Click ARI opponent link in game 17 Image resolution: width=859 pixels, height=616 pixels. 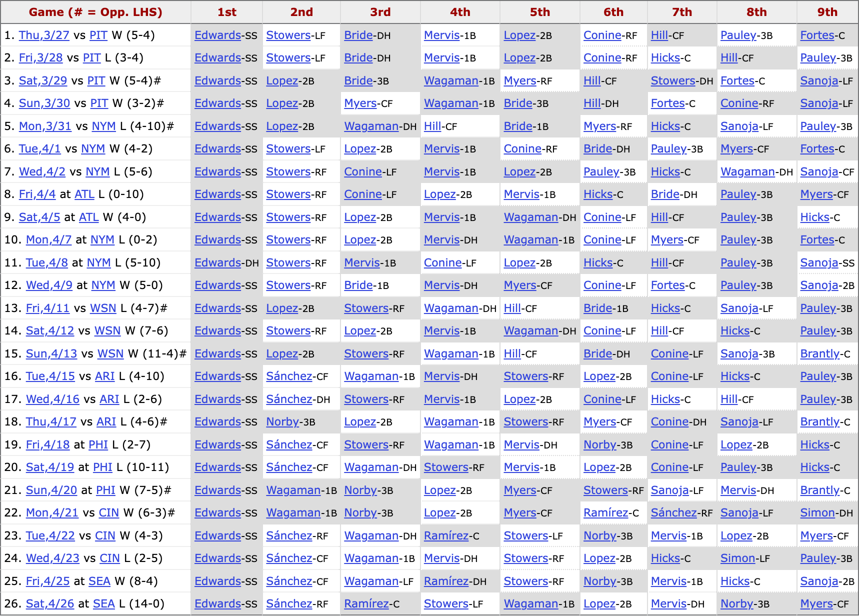click(109, 399)
